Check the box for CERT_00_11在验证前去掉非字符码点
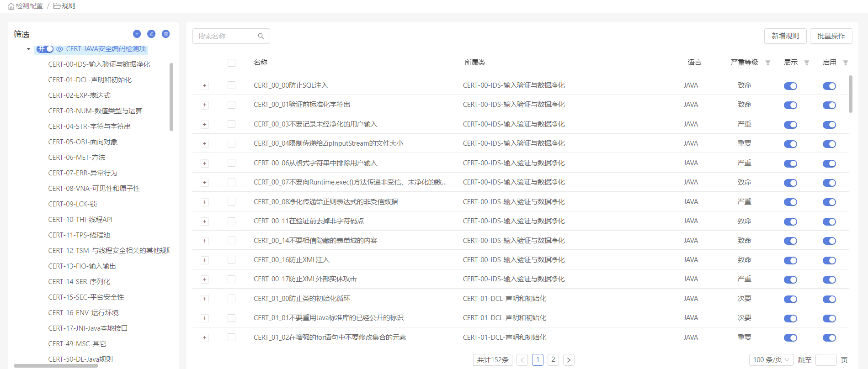 pos(232,221)
